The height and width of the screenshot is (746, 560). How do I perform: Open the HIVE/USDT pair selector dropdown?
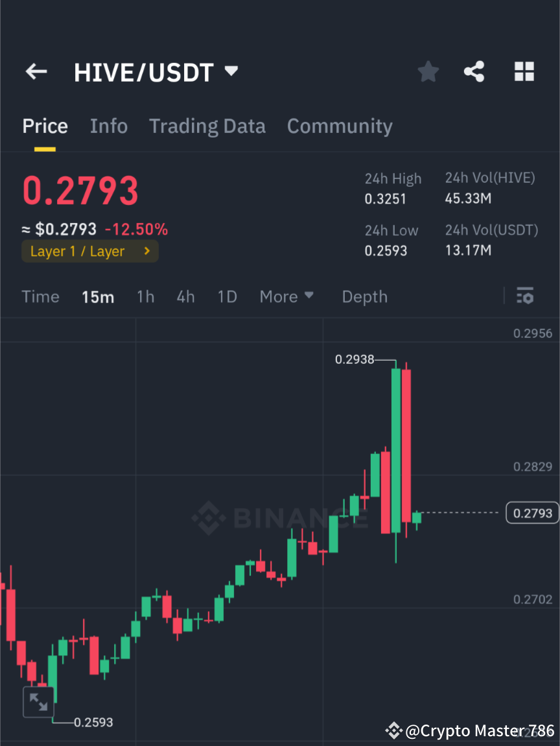coord(156,71)
